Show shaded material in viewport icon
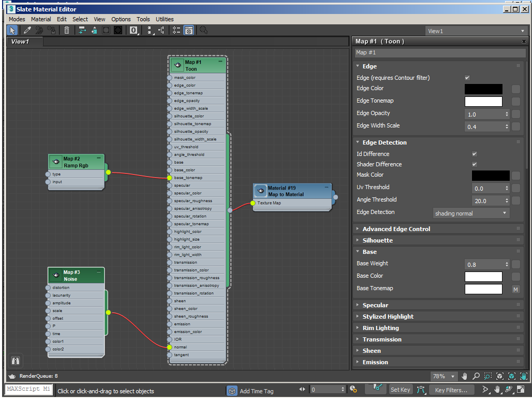532x400 pixels. [106, 30]
